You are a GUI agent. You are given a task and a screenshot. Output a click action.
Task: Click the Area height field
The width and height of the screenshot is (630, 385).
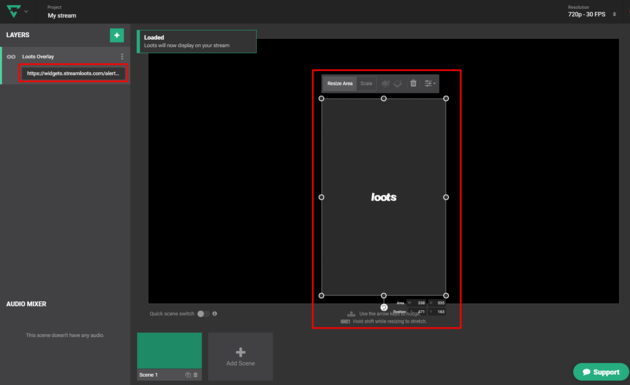[x=437, y=303]
